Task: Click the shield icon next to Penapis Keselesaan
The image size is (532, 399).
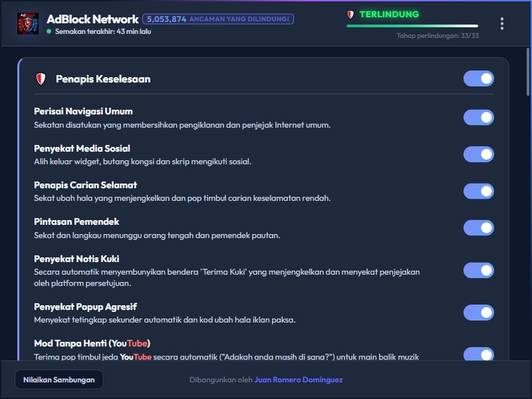Action: point(41,79)
